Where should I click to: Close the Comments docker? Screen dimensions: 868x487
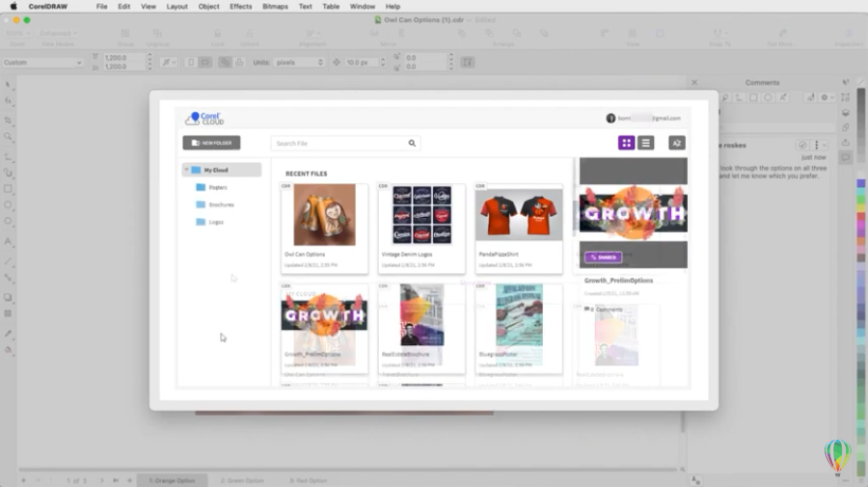point(694,83)
